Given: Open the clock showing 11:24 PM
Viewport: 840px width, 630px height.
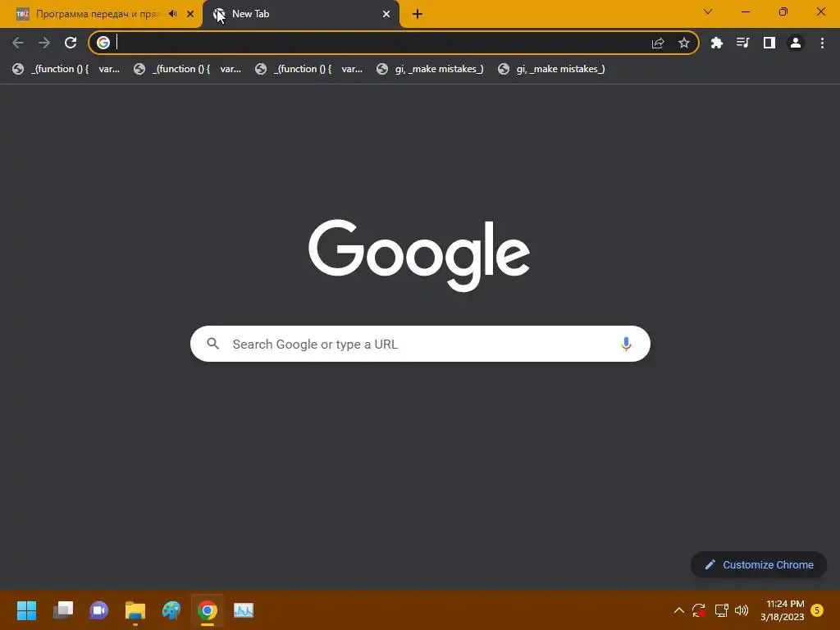Looking at the screenshot, I should tap(782, 610).
